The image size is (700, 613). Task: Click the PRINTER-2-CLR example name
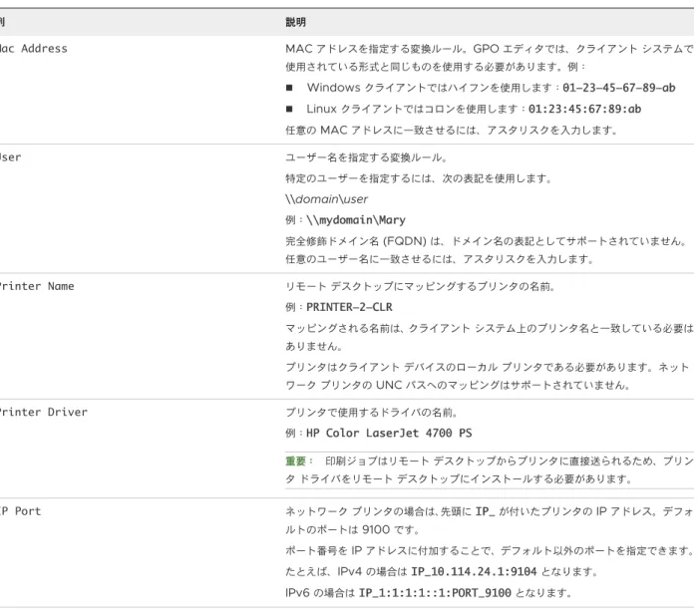pos(350,307)
